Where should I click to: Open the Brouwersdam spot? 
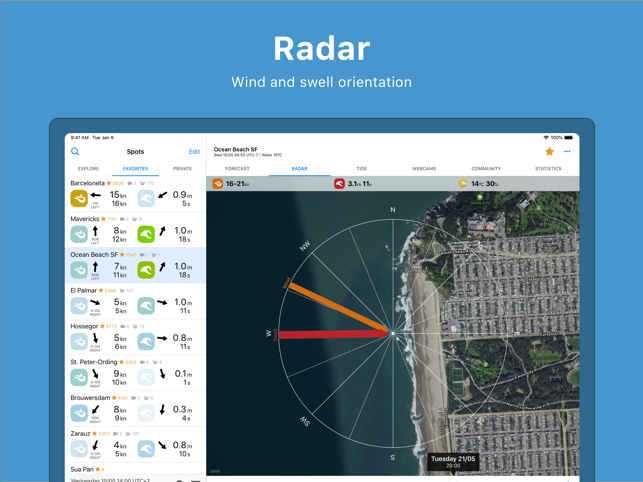[135, 409]
